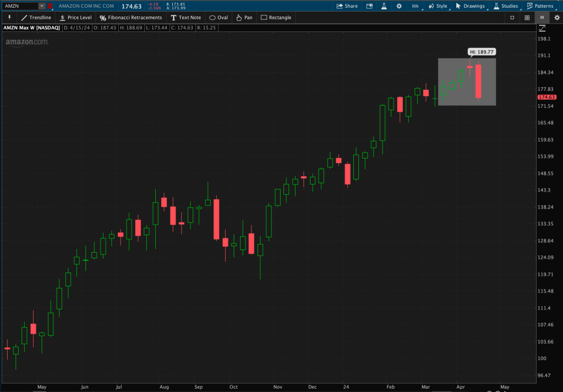Switch to four-grid chart layout
563x392 pixels.
point(527,18)
